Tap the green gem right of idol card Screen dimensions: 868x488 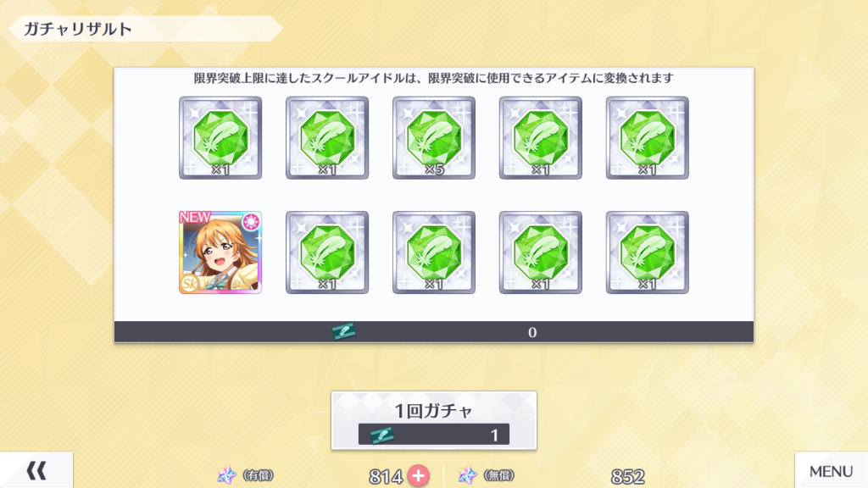click(327, 252)
